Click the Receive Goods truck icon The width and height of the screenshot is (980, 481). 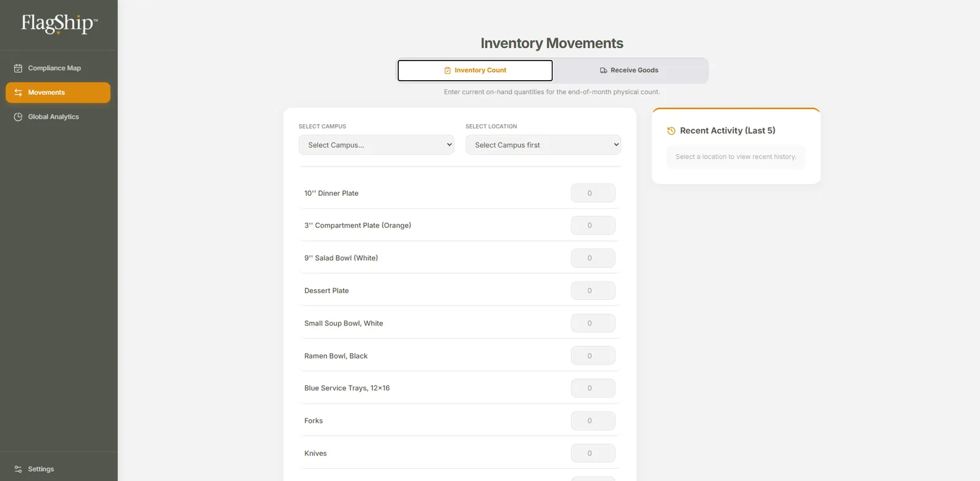tap(603, 70)
